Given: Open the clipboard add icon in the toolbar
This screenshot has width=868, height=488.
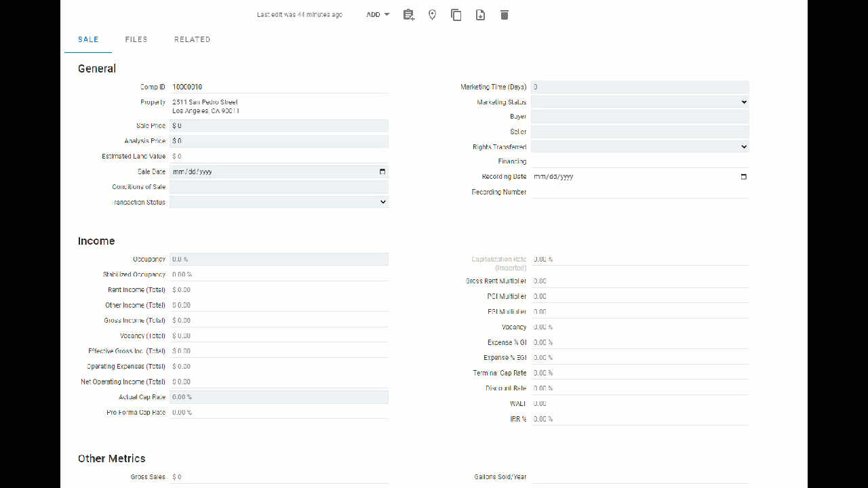Looking at the screenshot, I should pyautogui.click(x=408, y=14).
